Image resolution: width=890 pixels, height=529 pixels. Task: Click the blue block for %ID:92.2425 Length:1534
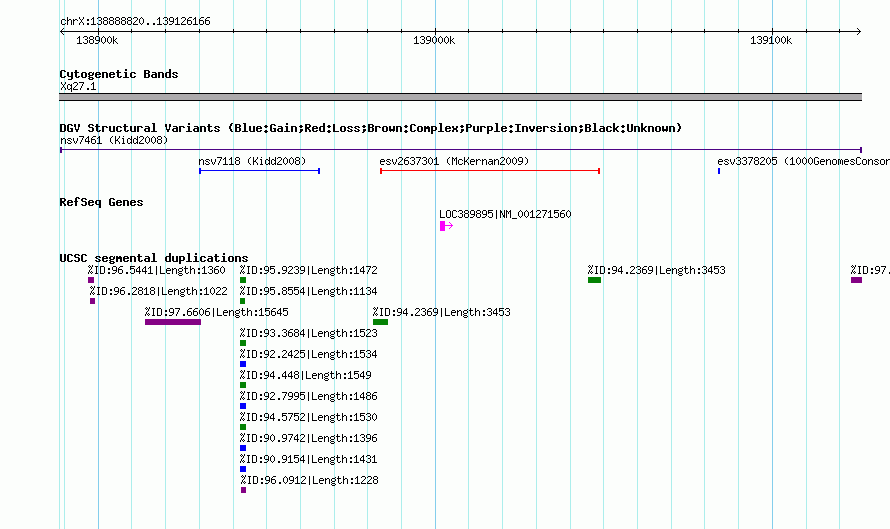(243, 364)
